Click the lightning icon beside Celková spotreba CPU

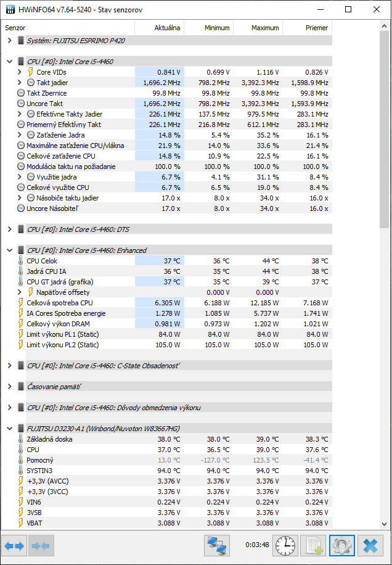[21, 303]
